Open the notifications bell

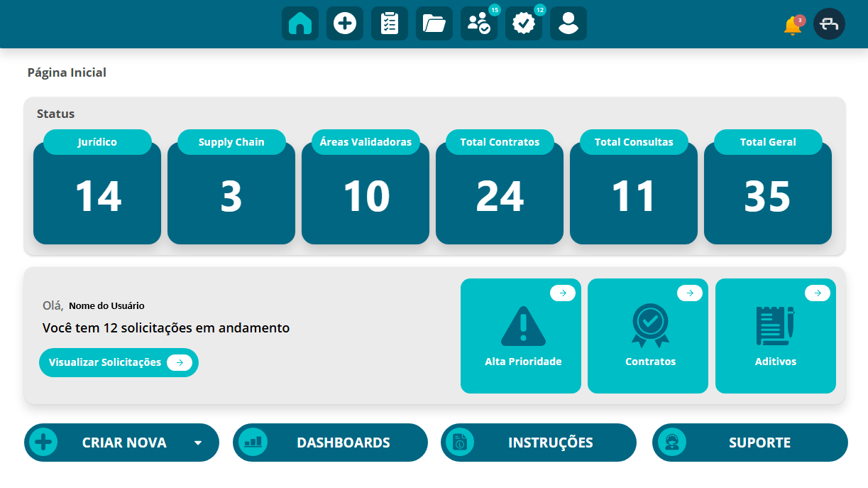click(793, 26)
